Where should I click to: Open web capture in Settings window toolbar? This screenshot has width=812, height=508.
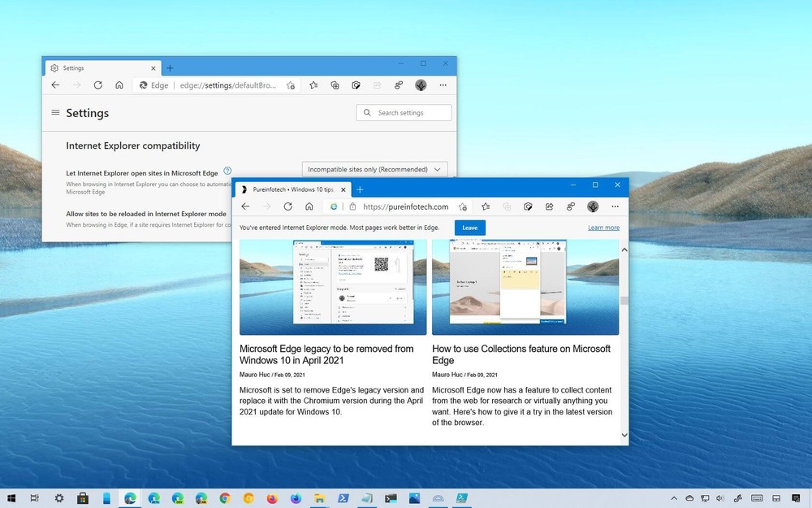[x=356, y=85]
